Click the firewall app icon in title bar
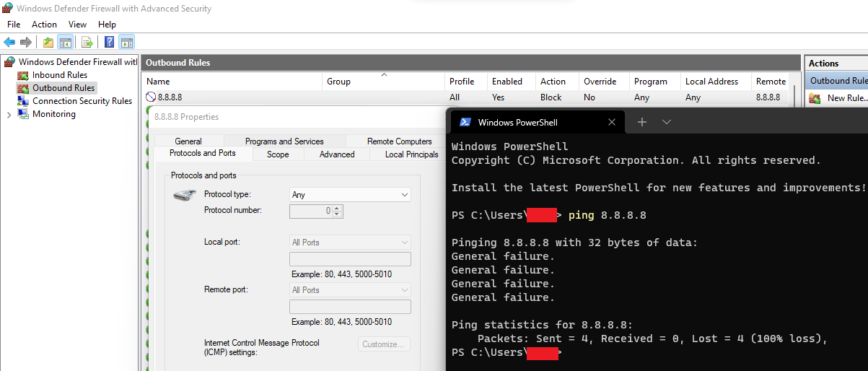This screenshot has height=371, width=868. click(x=7, y=9)
